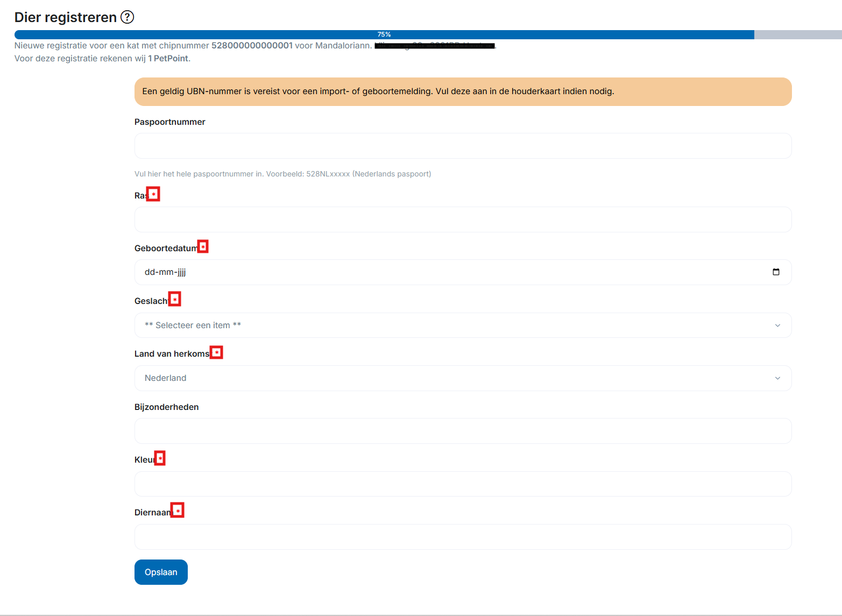Click the chipnummer 528000000000001 text

point(252,46)
